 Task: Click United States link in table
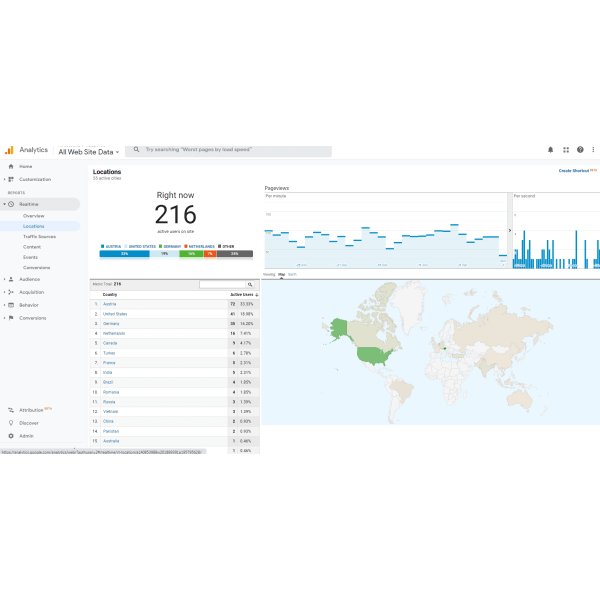(115, 314)
